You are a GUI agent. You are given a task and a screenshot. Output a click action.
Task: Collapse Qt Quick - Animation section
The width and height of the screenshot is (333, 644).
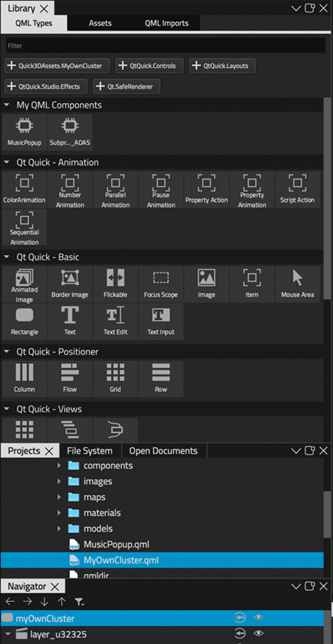click(x=7, y=163)
